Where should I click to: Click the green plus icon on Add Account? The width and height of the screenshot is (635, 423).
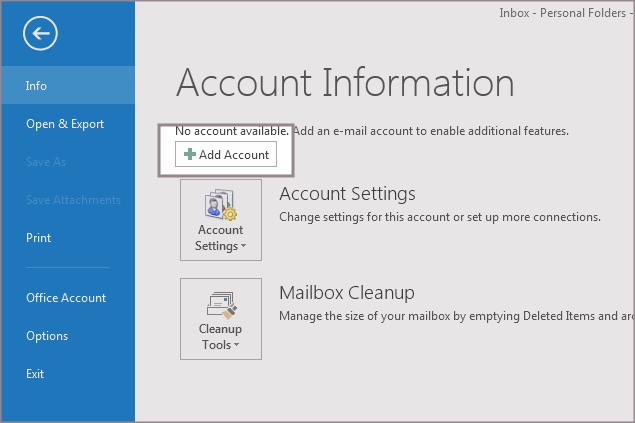(x=190, y=155)
